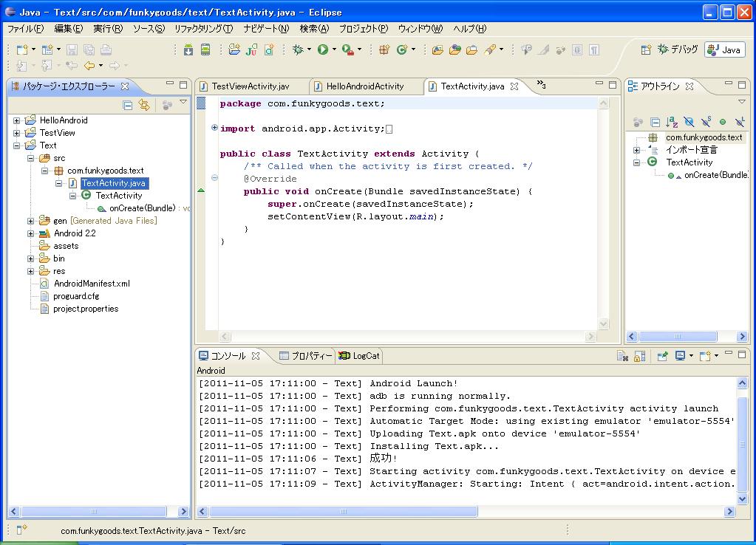The height and width of the screenshot is (545, 756).
Task: Click Outline horizontal scrollbar right arrow
Action: point(742,336)
